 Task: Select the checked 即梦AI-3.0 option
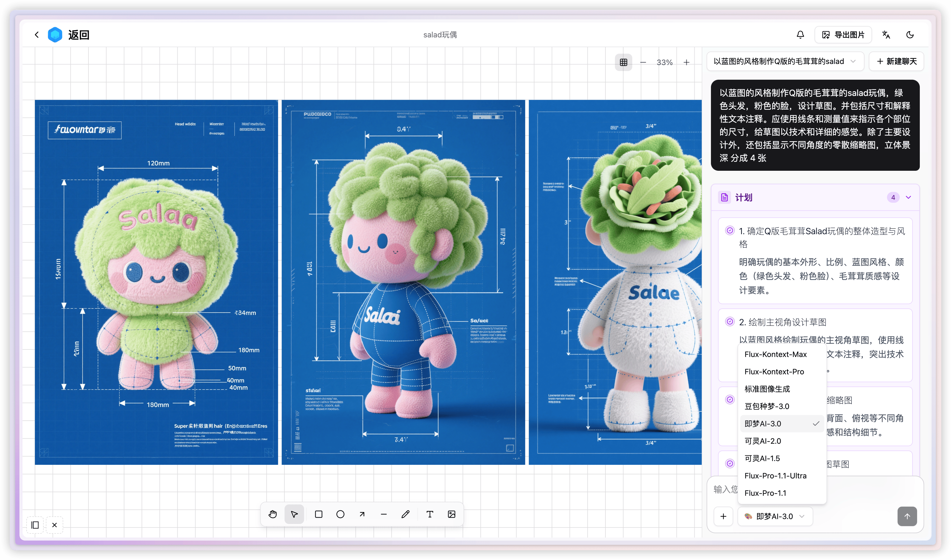point(781,424)
